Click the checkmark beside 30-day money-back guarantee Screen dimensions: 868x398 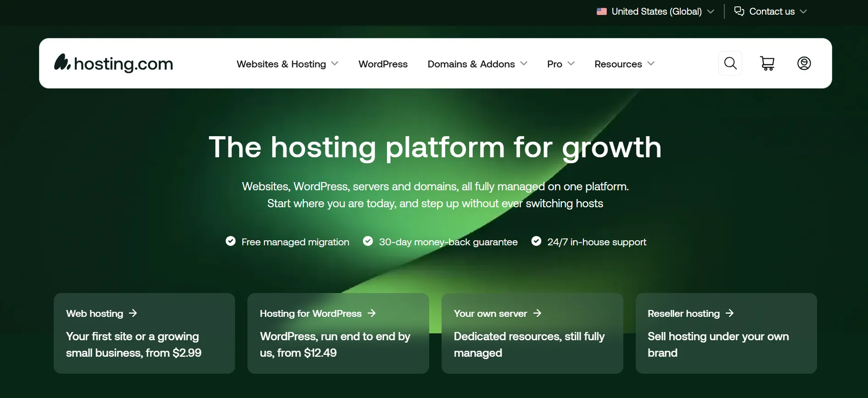[368, 241]
